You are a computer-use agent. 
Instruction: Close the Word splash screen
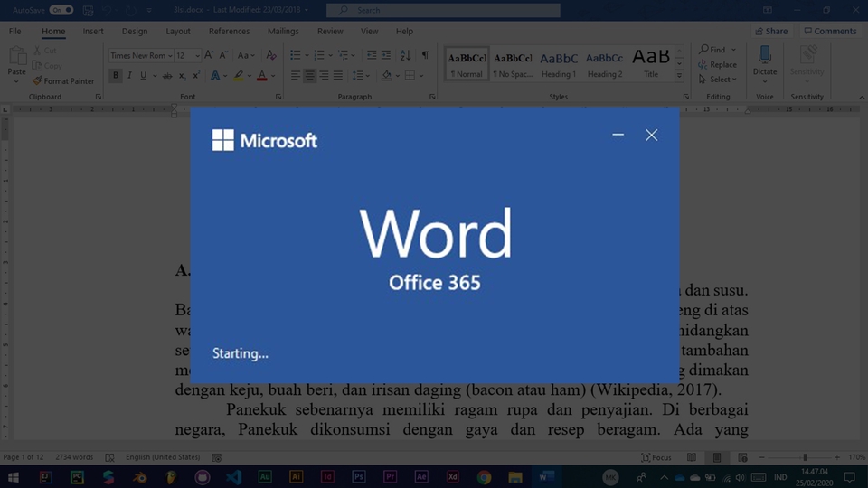[652, 135]
